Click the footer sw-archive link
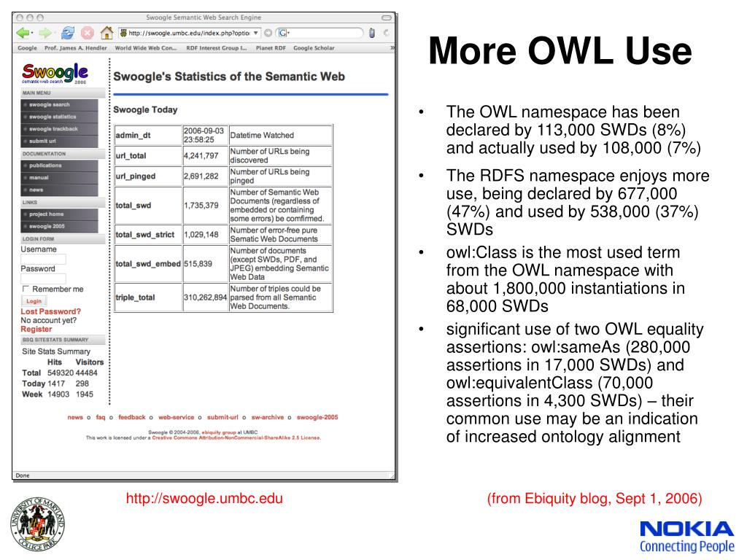The image size is (747, 560). pyautogui.click(x=268, y=417)
